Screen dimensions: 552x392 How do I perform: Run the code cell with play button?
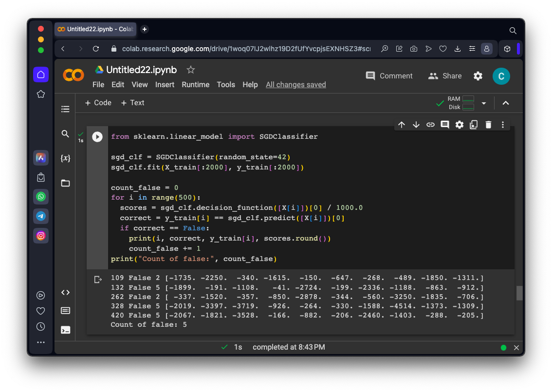coord(97,137)
